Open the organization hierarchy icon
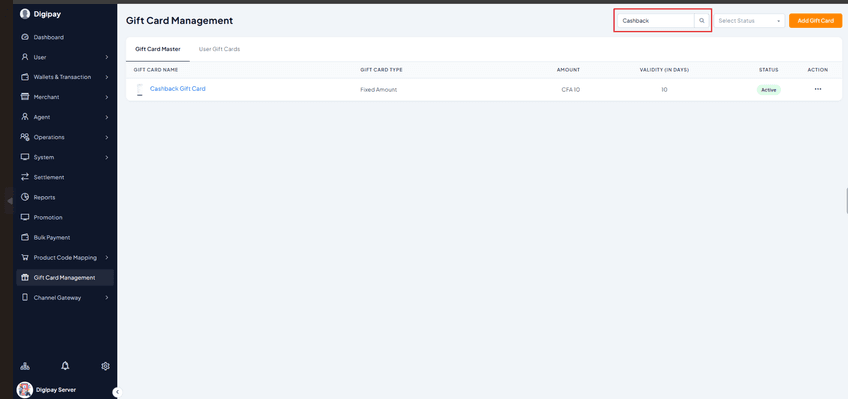Screen dimensions: 848x399 click(25, 366)
